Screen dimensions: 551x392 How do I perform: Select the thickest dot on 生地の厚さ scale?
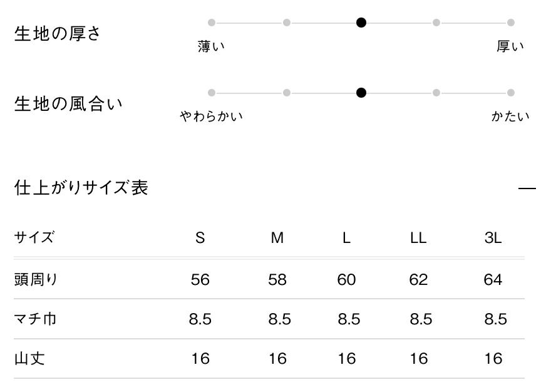(511, 23)
